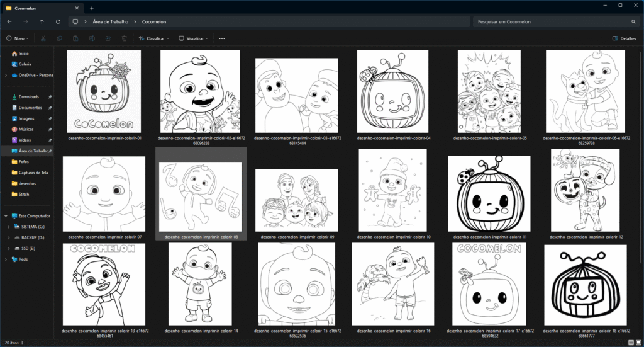
Task: Open the Músicas folder in the sidebar
Action: pyautogui.click(x=26, y=129)
